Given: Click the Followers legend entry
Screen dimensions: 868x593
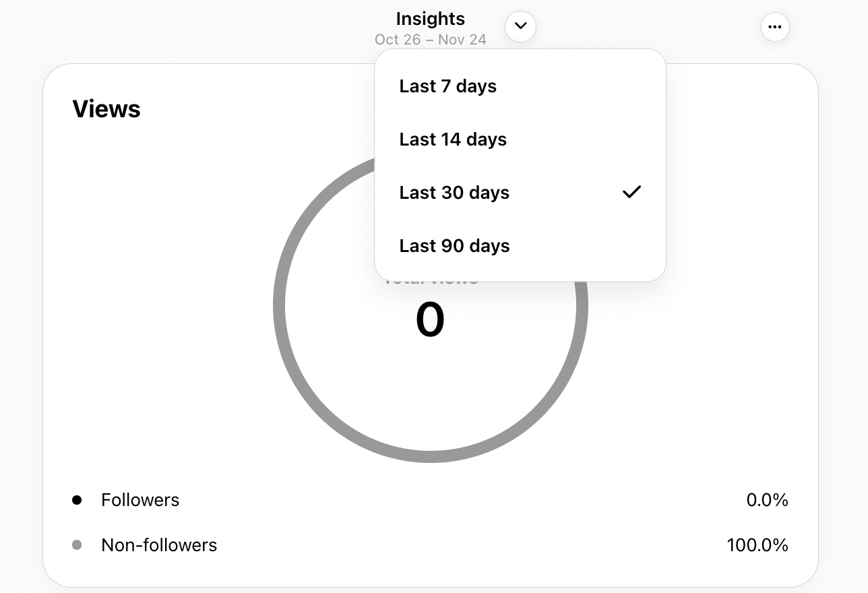Looking at the screenshot, I should coord(140,499).
